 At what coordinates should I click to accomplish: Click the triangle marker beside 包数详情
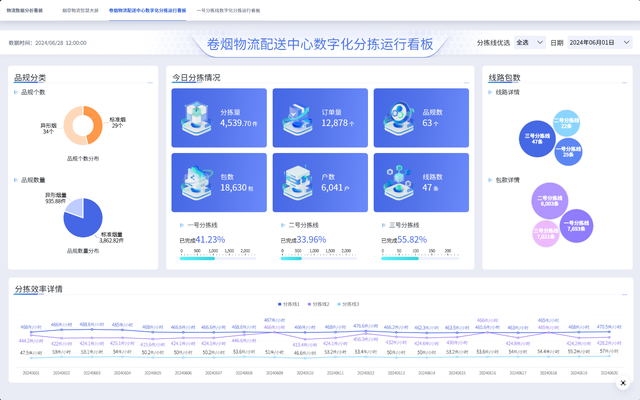pos(490,180)
